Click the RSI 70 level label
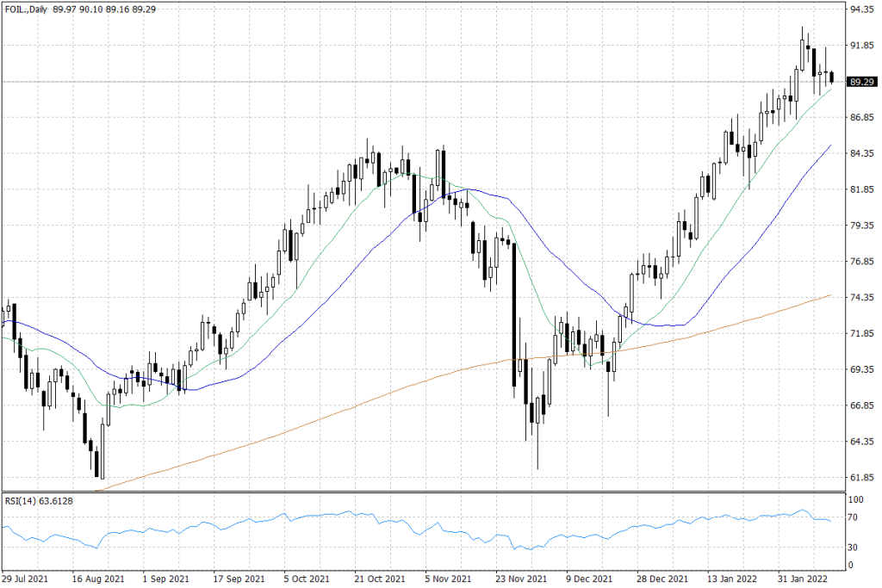Viewport: 882px width, 588px height. (x=855, y=517)
